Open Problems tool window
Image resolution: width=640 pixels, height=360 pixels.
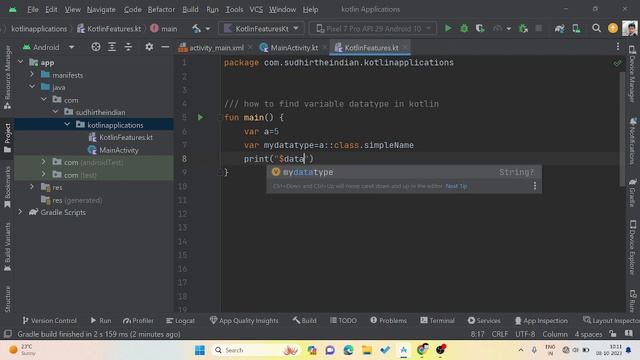[x=388, y=320]
